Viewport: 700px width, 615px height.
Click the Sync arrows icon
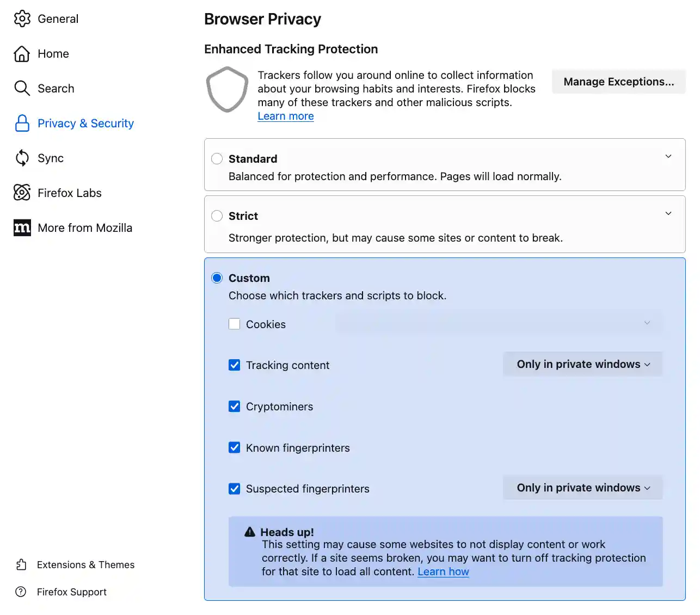pos(22,158)
